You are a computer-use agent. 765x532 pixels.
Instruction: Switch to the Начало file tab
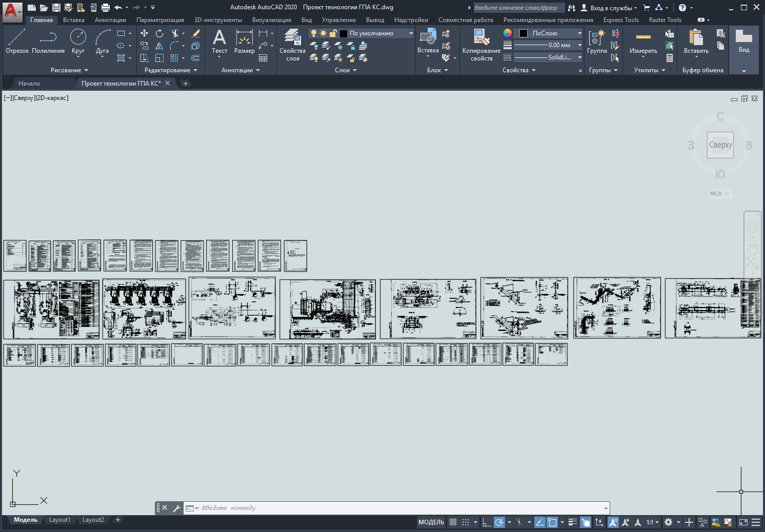(x=29, y=84)
